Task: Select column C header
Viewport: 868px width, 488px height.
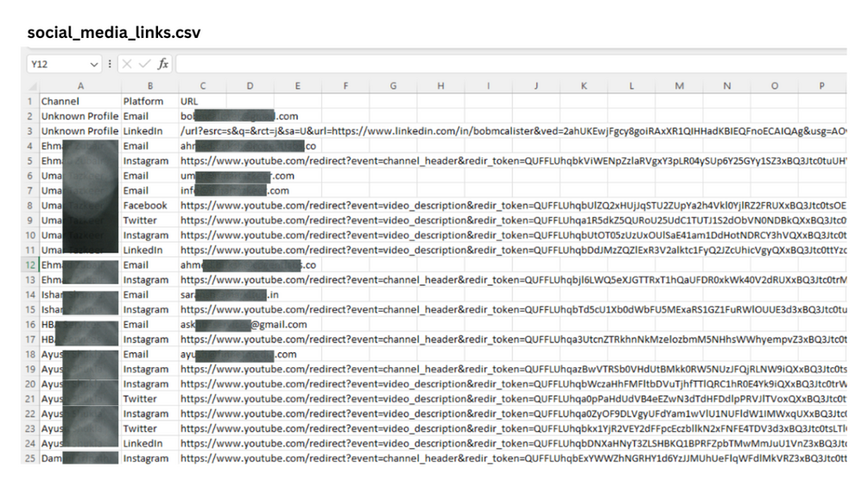Action: click(x=203, y=86)
